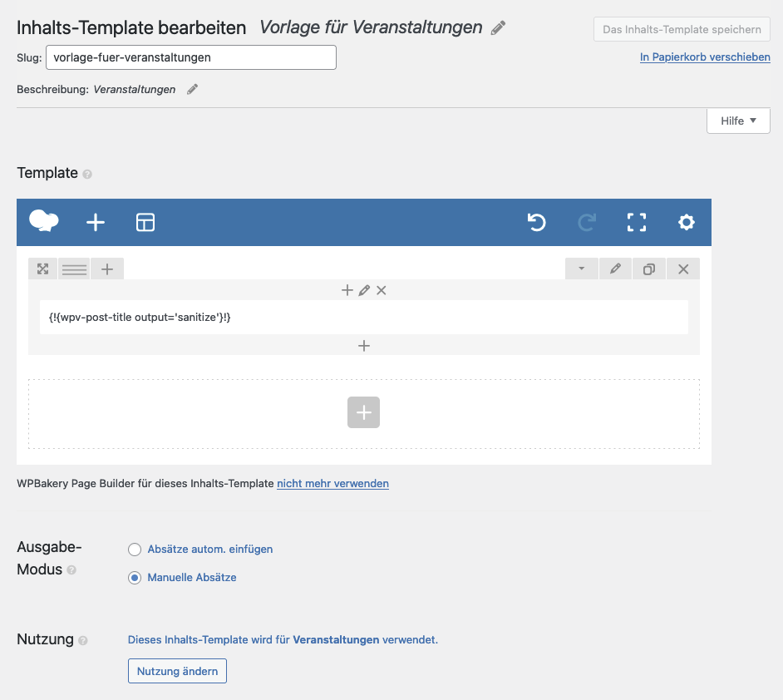Open the templates layout icon in navbar
The height and width of the screenshot is (700, 783).
(145, 222)
